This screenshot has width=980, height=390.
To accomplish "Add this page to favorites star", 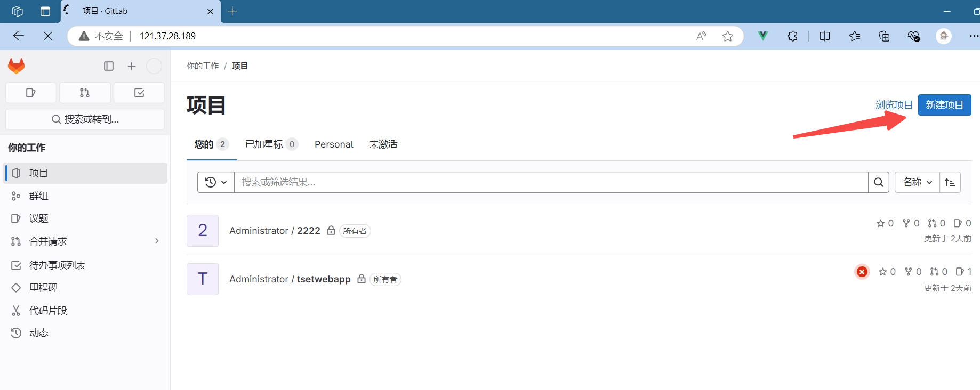I will (x=728, y=36).
